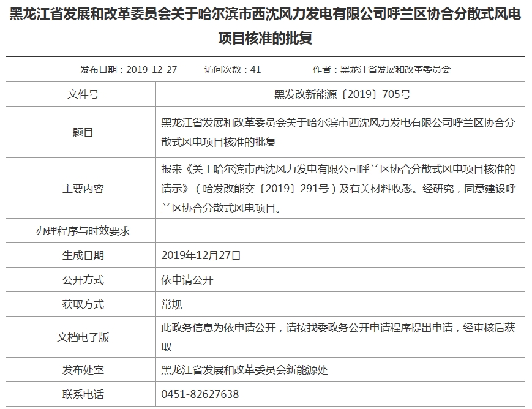
Task: Click the '办理程序与时效要求' row label
Action: [x=83, y=231]
